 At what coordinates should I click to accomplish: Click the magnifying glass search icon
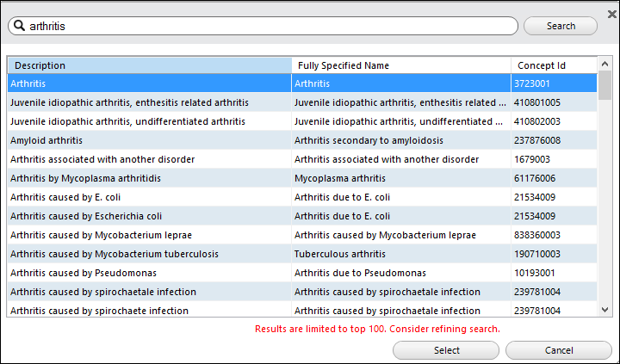(19, 26)
